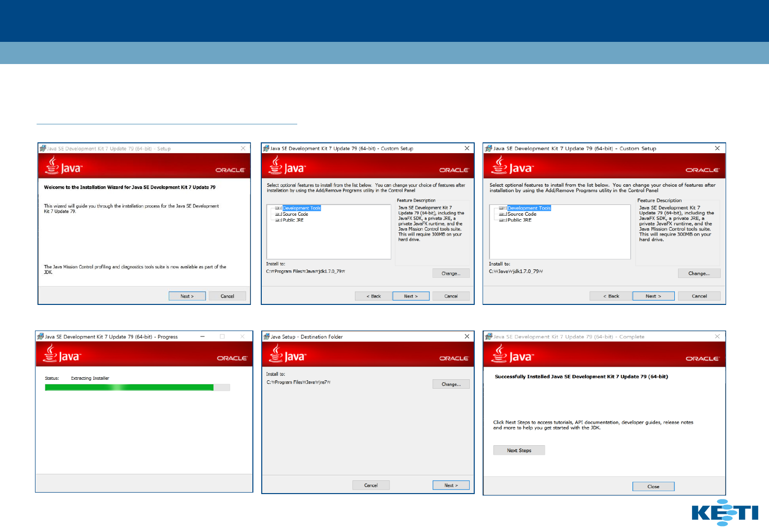This screenshot has height=532, width=769.
Task: Select Public JRE in C:\Java Custom Setup tree
Action: tap(520, 220)
